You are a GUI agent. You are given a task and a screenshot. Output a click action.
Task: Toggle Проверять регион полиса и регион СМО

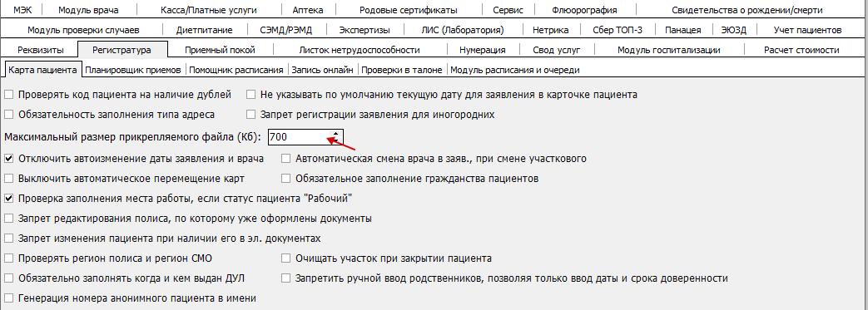[x=8, y=258]
